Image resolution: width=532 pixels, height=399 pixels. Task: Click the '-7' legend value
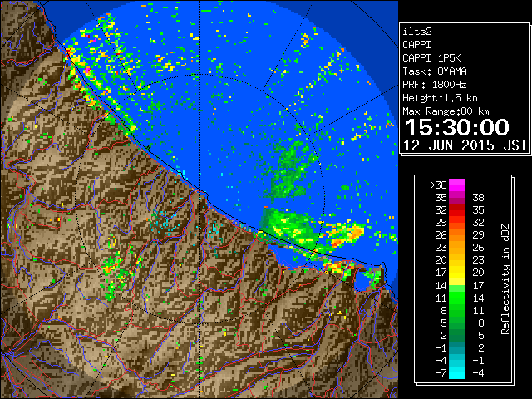441,372
